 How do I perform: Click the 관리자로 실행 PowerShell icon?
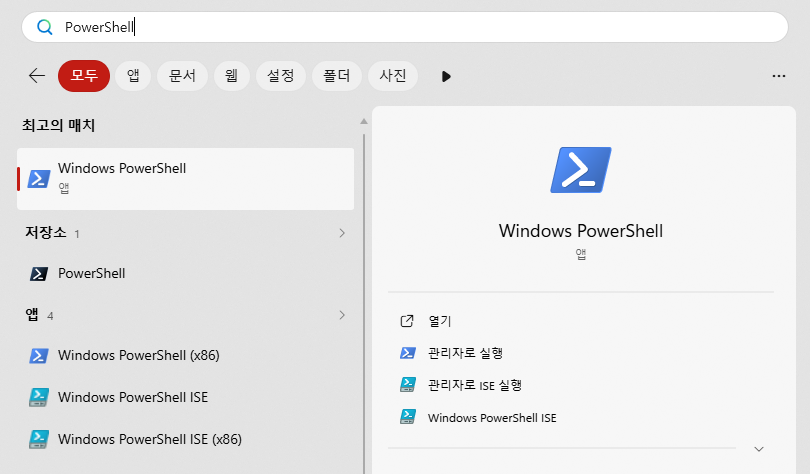(x=408, y=353)
